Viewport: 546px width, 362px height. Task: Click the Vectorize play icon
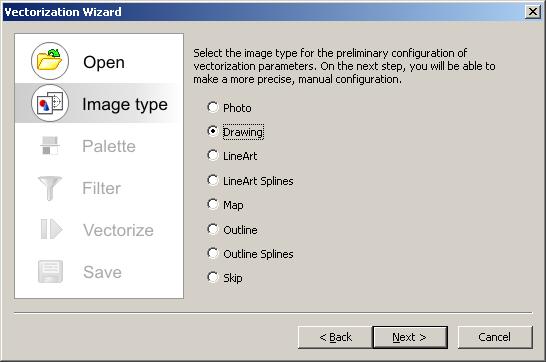[51, 229]
